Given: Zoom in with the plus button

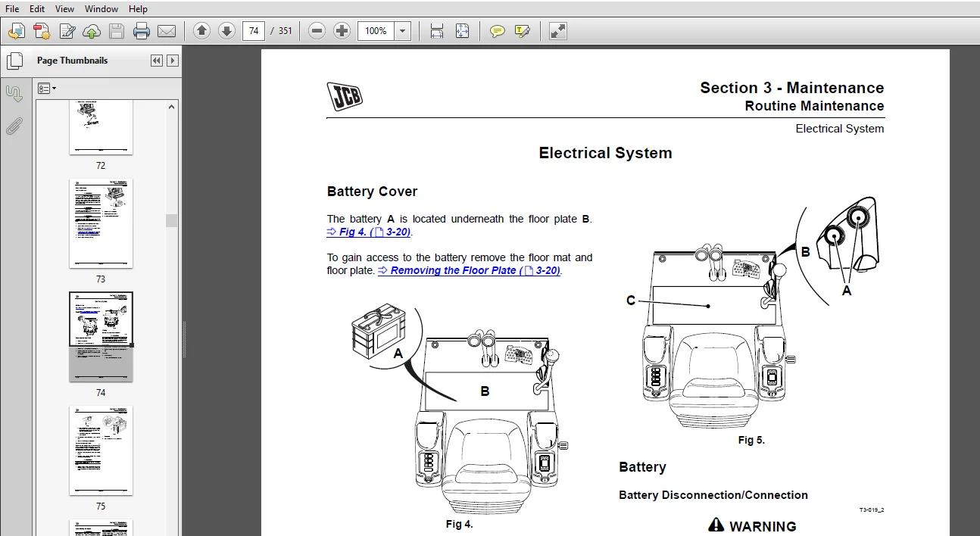Looking at the screenshot, I should [342, 31].
